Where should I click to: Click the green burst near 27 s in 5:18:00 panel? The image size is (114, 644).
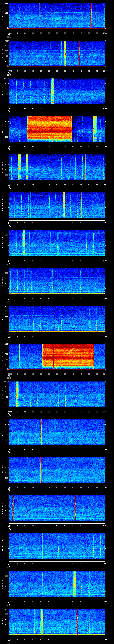click(x=53, y=91)
